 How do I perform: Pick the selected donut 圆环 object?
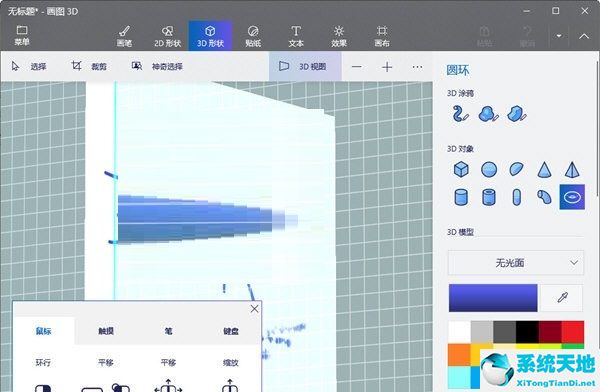point(572,197)
